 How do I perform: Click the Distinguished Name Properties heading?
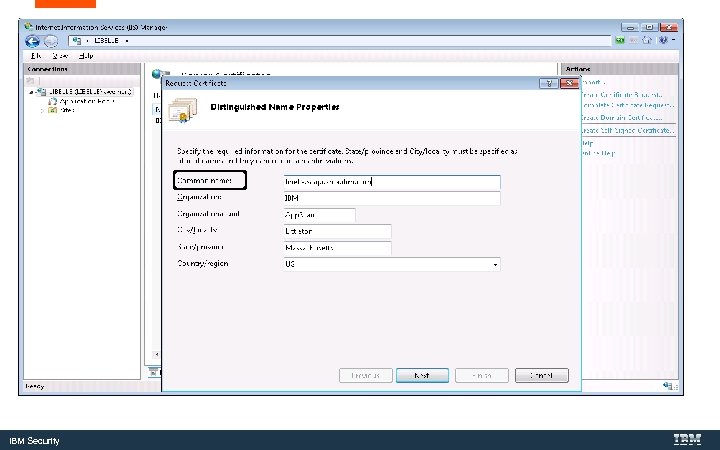275,107
